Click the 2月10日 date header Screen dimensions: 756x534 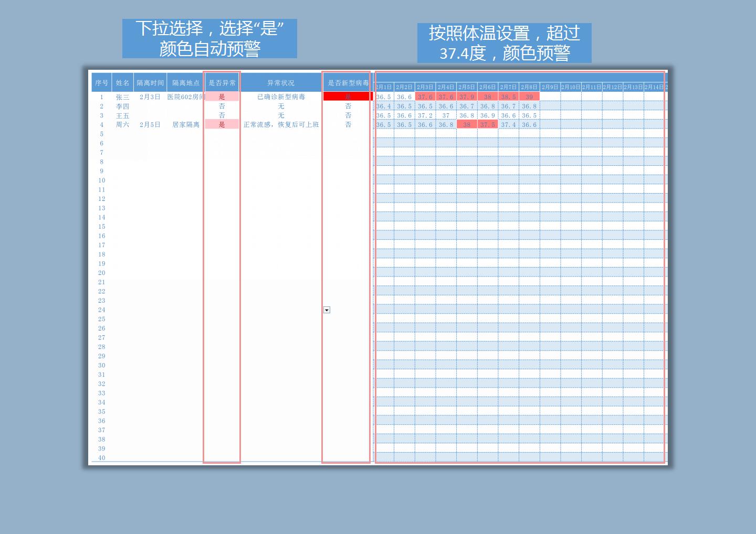[571, 87]
